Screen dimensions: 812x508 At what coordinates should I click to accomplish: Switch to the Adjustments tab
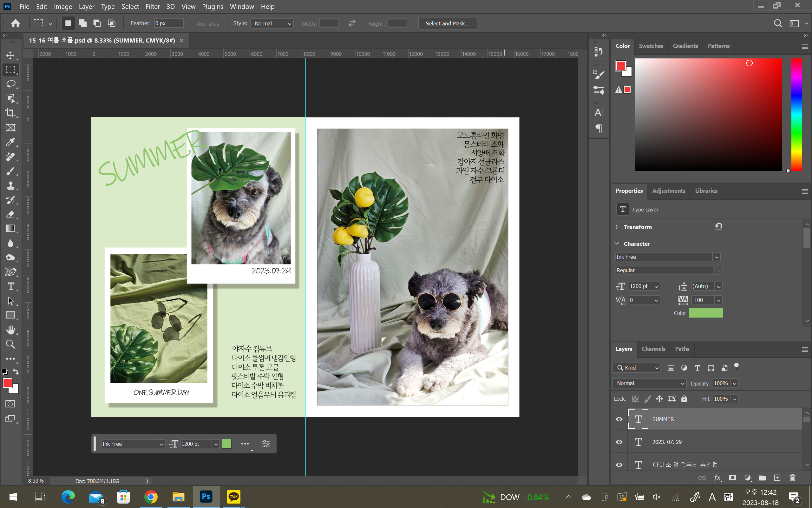coord(669,191)
